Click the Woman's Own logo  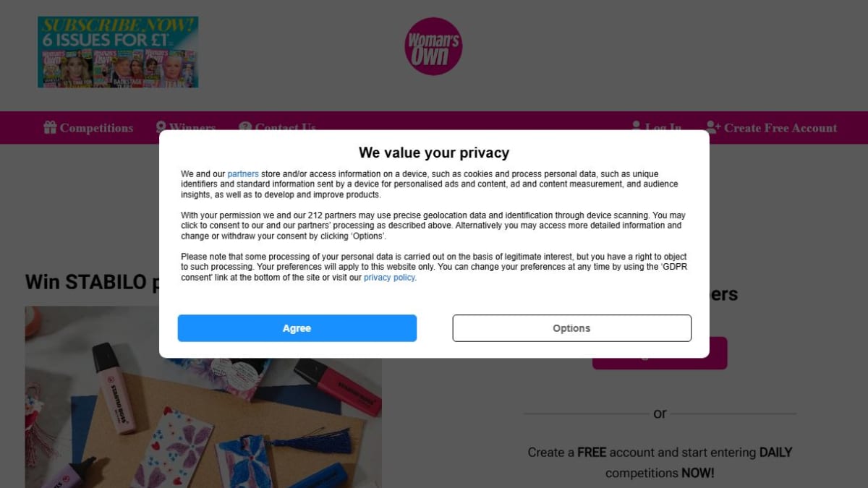pos(433,46)
